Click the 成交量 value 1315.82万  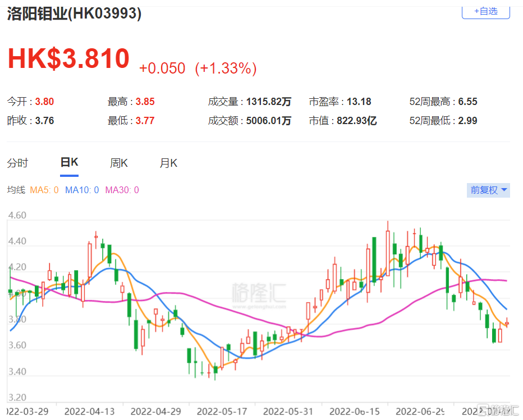click(x=268, y=102)
